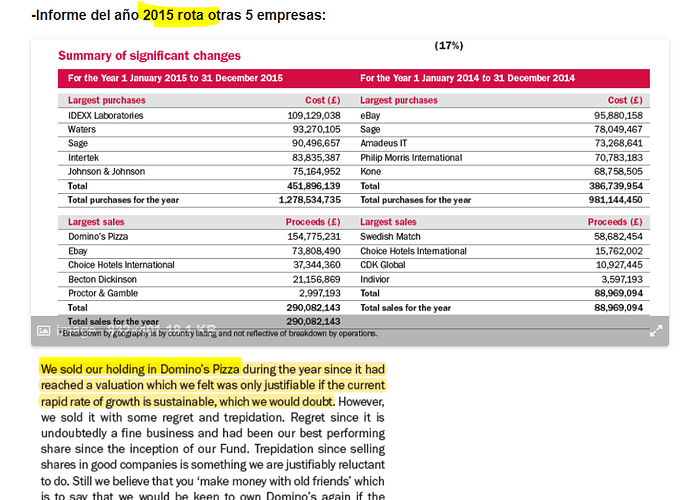689x500 pixels.
Task: Click the '2014 to 31 December 2014' header
Action: tap(468, 78)
